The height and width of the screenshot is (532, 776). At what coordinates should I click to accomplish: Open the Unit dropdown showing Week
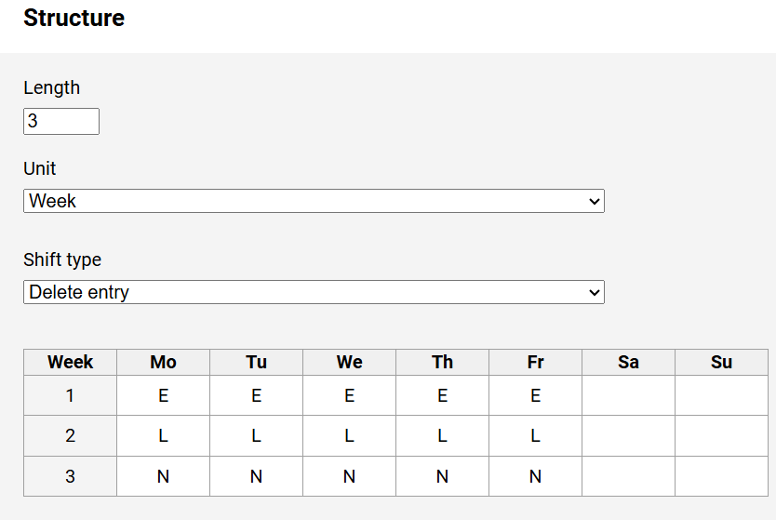(x=314, y=201)
